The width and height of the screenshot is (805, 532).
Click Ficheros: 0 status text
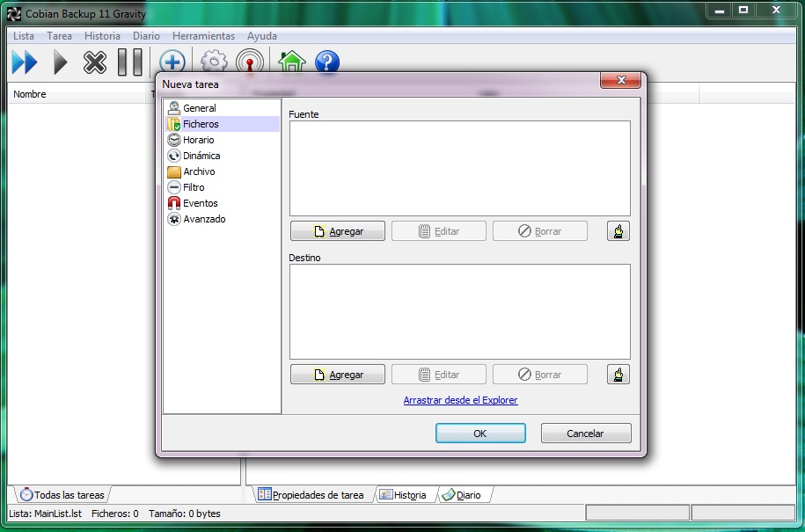pos(115,514)
